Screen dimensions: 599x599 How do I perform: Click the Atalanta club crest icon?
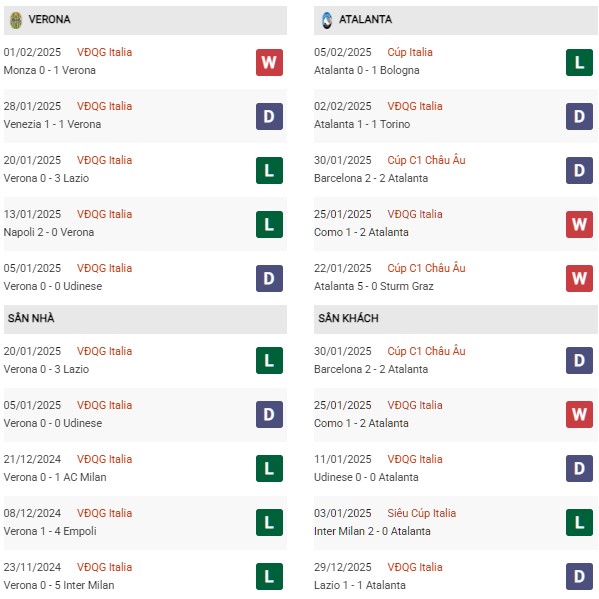(327, 20)
